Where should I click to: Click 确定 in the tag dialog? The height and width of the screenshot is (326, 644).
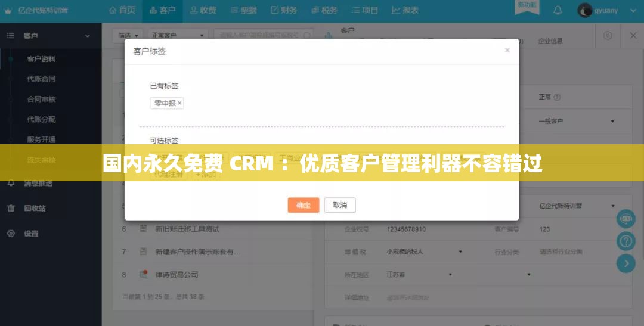coord(304,205)
